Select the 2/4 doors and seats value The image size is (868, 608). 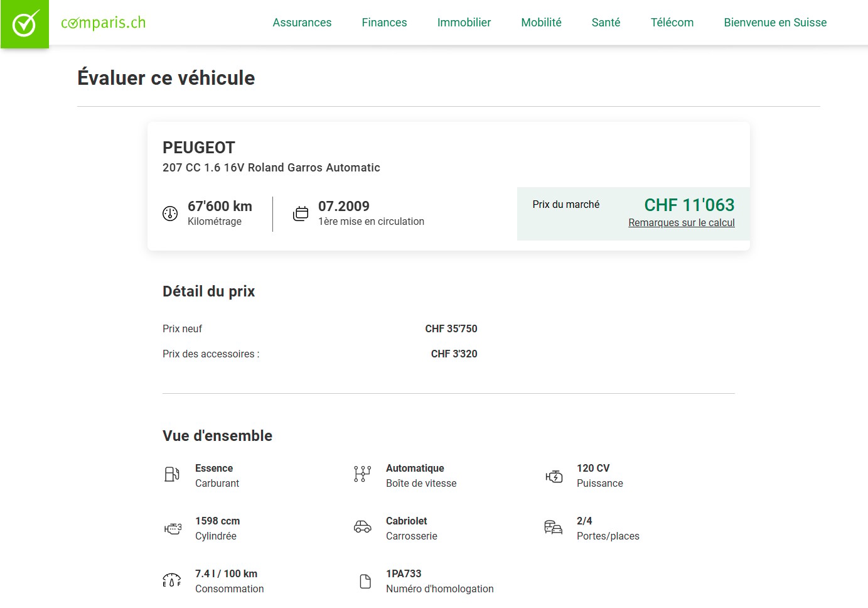coord(584,521)
